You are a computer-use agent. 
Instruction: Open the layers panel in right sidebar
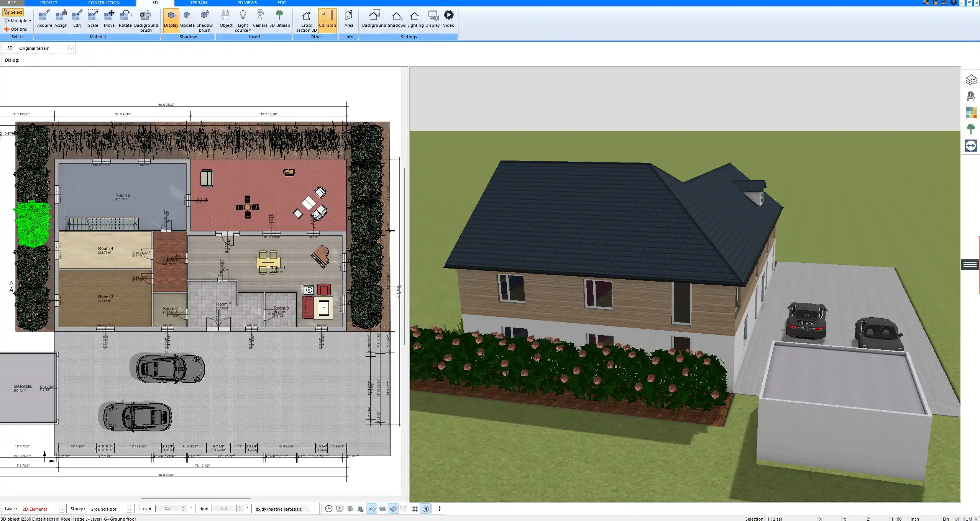point(971,80)
